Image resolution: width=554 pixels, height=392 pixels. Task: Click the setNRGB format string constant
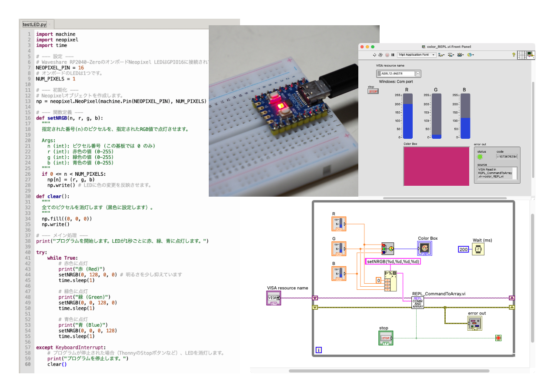point(393,261)
